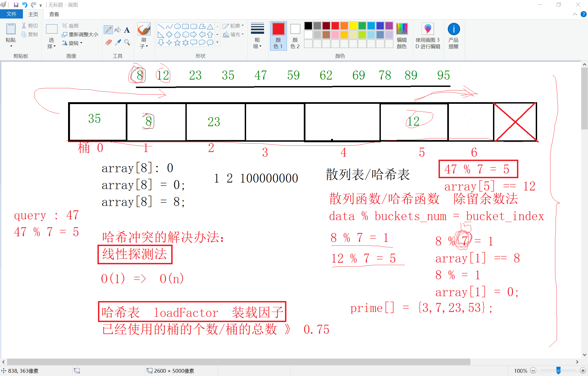
Task: Open Edit colors dialog
Action: coord(402,36)
